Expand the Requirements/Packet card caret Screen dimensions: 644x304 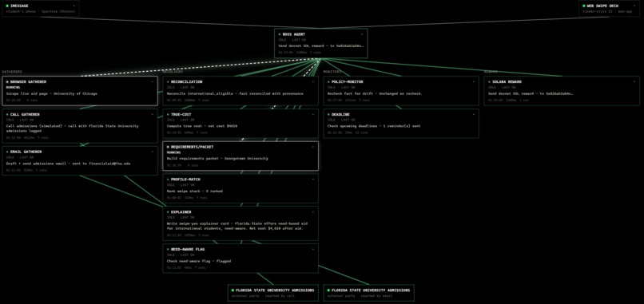coord(312,147)
